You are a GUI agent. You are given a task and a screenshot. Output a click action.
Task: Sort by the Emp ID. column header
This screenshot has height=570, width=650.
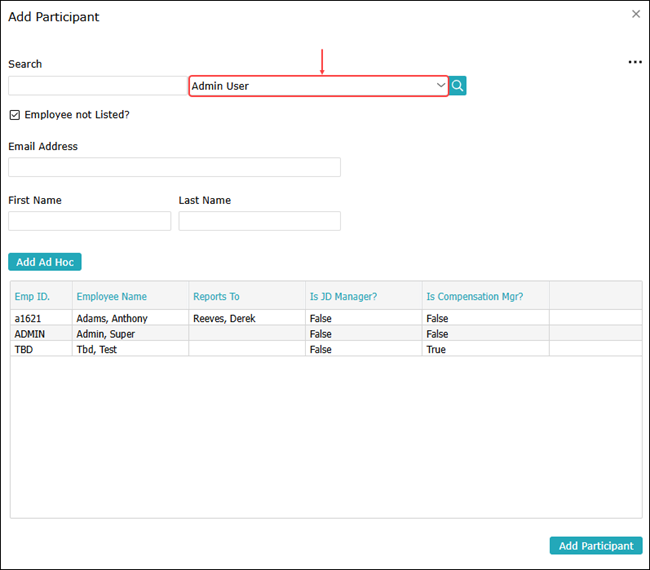[32, 296]
